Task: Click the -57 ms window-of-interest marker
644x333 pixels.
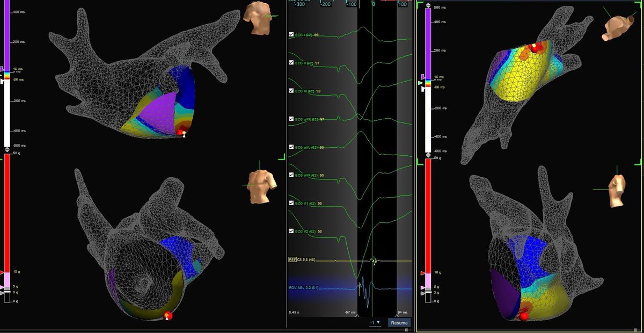Action: pyautogui.click(x=357, y=316)
